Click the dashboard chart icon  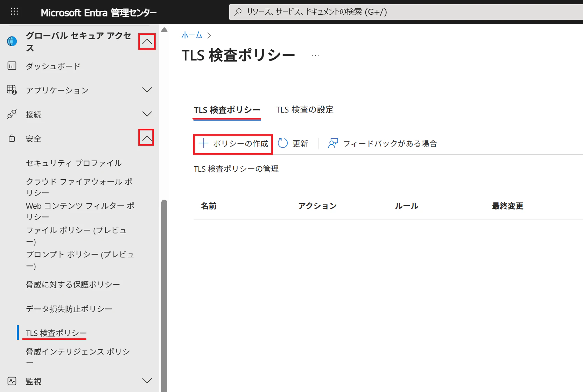tap(12, 66)
